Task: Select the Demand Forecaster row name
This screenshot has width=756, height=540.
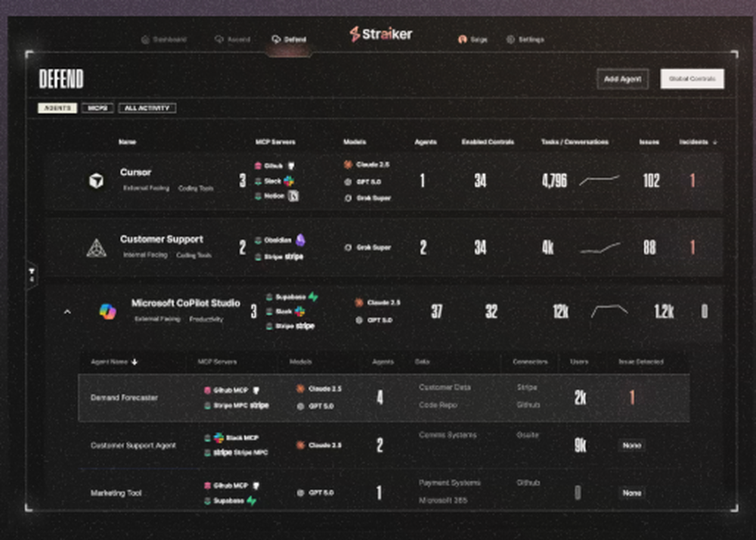Action: coord(124,398)
